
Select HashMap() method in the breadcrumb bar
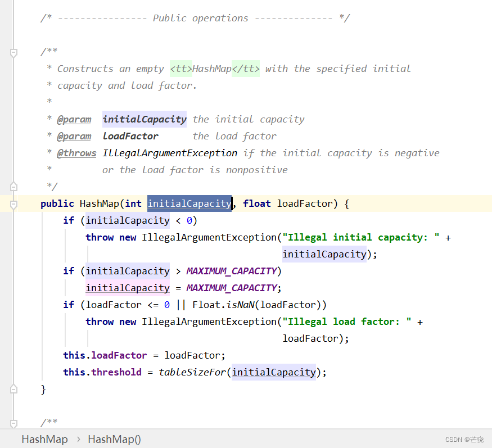tap(114, 439)
